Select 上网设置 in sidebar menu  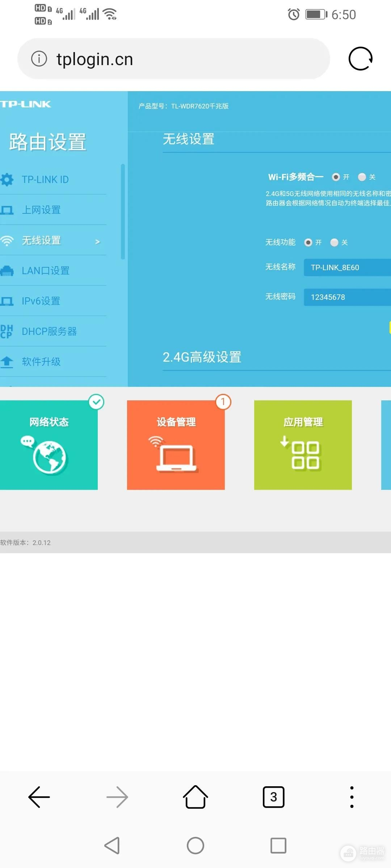(x=41, y=210)
